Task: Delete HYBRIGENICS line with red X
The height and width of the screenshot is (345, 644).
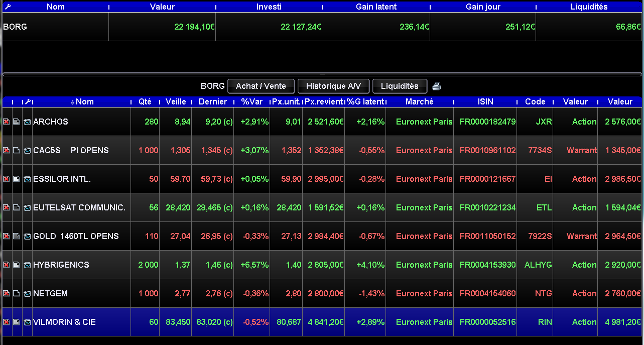Action: [x=7, y=265]
